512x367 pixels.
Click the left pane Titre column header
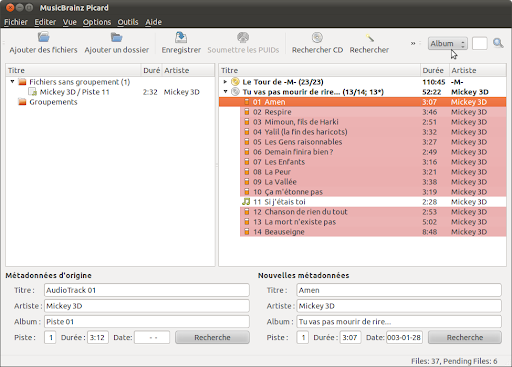(73, 70)
